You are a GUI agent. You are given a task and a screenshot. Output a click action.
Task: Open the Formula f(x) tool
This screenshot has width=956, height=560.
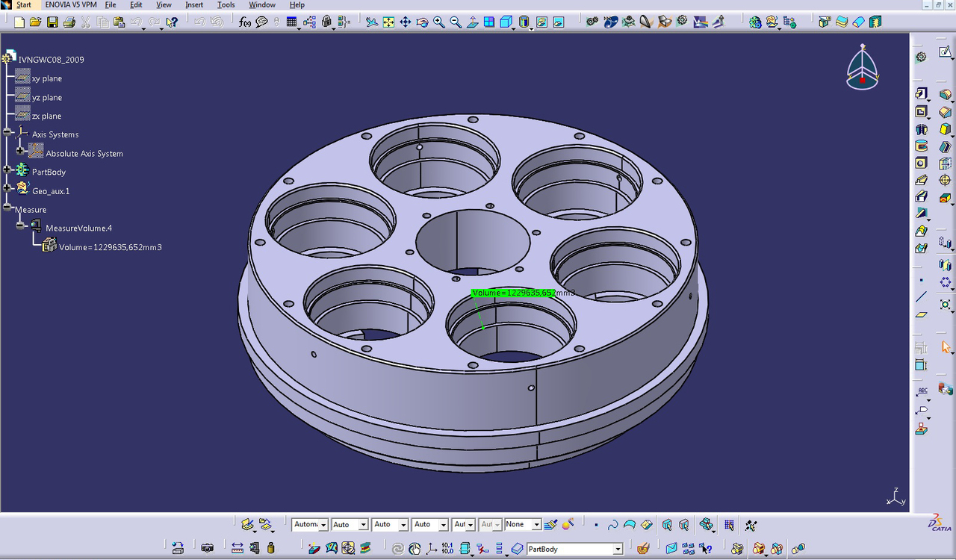click(x=245, y=22)
